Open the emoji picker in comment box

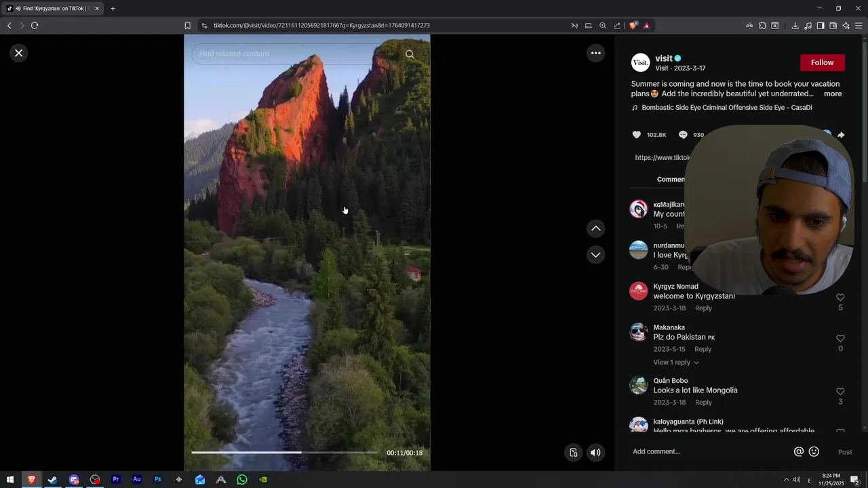[814, 452]
